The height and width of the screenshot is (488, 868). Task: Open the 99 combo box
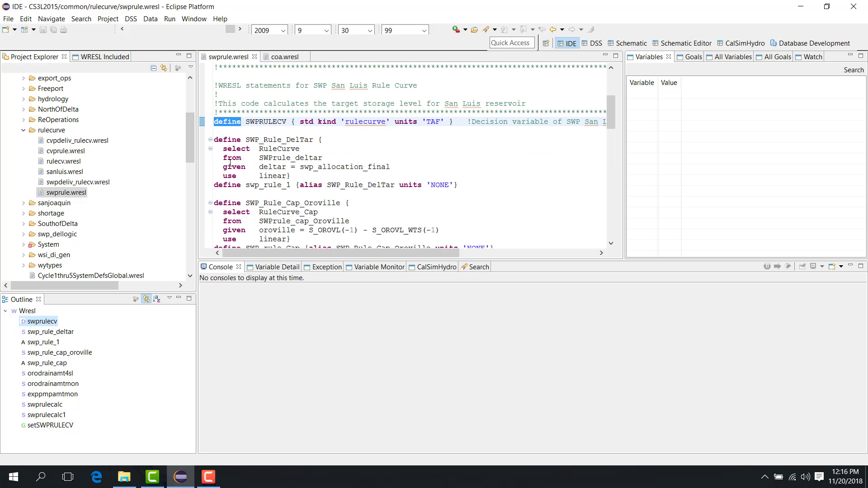pyautogui.click(x=405, y=30)
